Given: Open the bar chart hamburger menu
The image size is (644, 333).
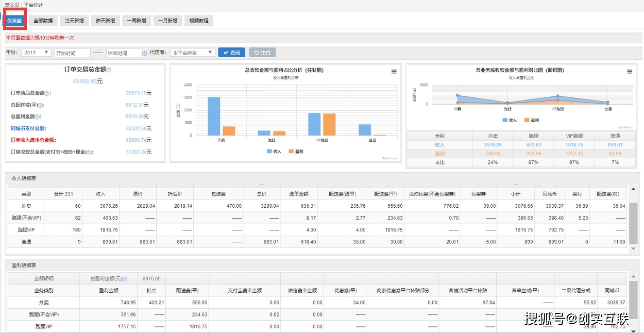Looking at the screenshot, I should [394, 72].
